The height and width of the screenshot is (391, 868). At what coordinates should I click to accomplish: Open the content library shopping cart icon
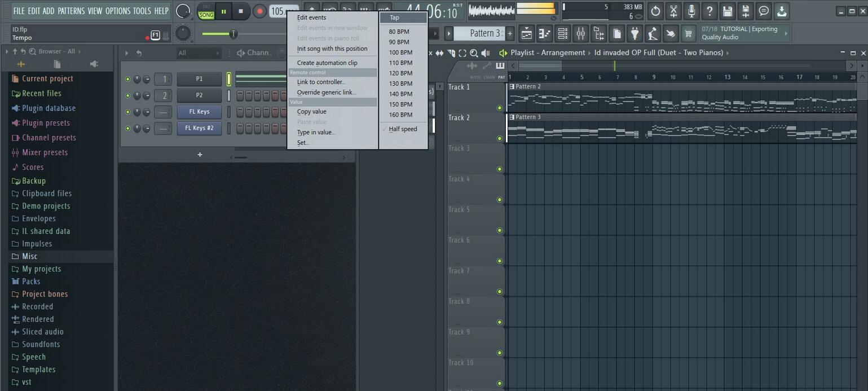click(688, 34)
